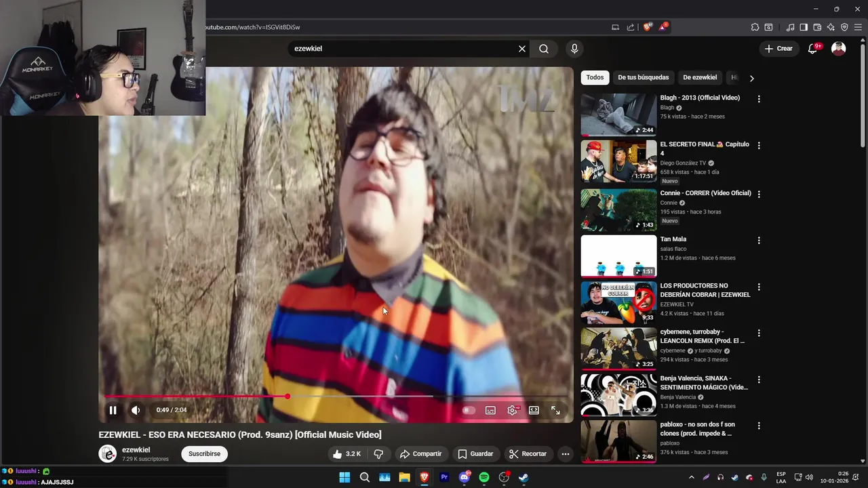Click Recortar to clip the video

pyautogui.click(x=528, y=454)
